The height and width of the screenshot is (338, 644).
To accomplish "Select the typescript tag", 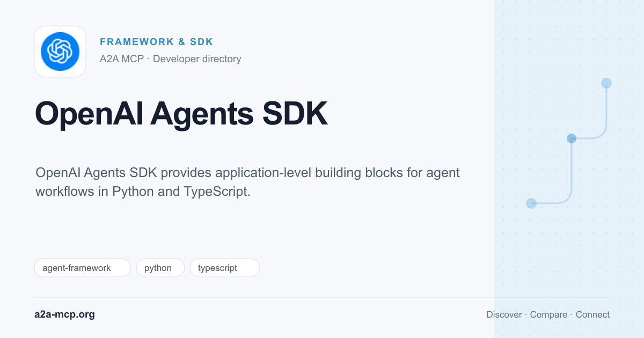I will click(x=225, y=268).
